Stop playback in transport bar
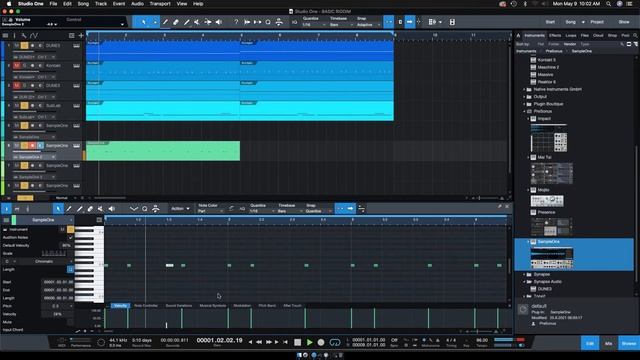This screenshot has height=360, width=640. tap(298, 342)
